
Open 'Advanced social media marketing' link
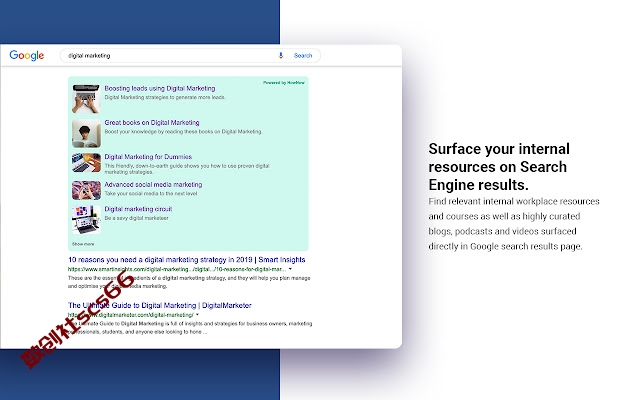pos(153,184)
